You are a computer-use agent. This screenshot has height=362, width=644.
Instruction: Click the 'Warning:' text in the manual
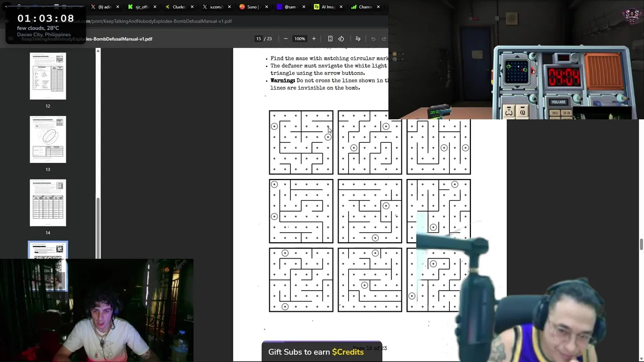283,80
